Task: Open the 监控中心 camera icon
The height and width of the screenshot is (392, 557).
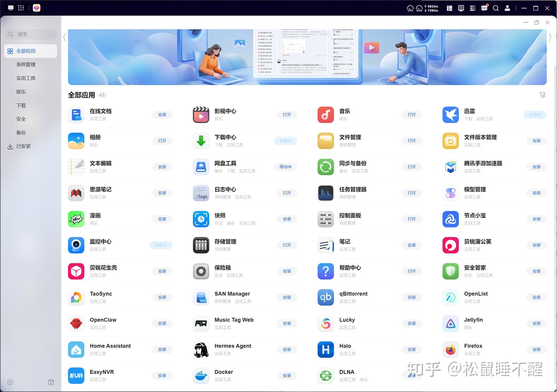Action: pos(76,245)
